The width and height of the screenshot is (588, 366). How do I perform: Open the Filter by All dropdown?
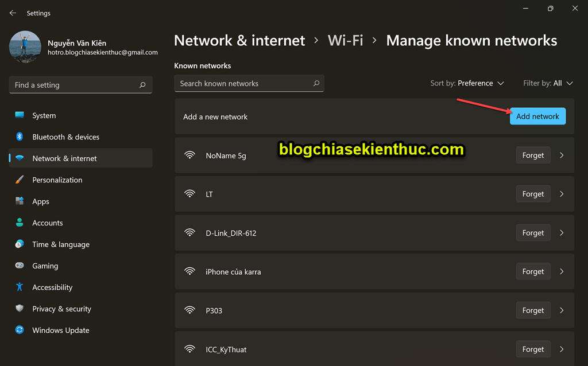coord(548,83)
